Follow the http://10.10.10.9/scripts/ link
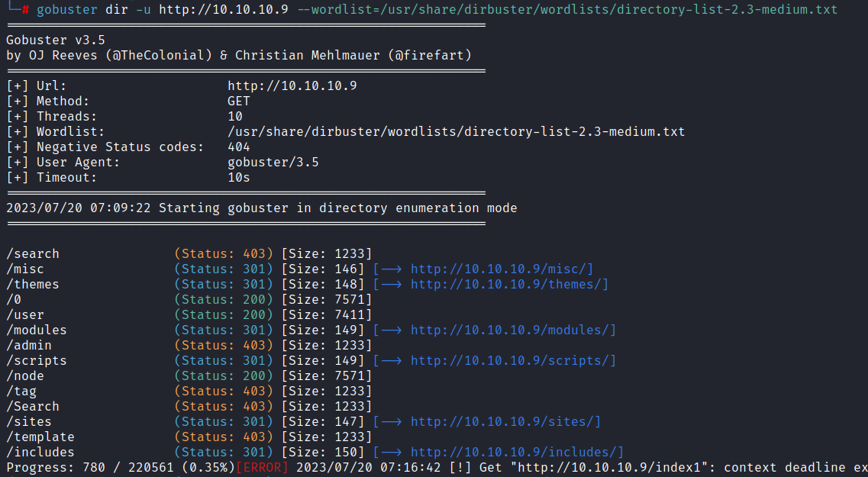 tap(513, 360)
